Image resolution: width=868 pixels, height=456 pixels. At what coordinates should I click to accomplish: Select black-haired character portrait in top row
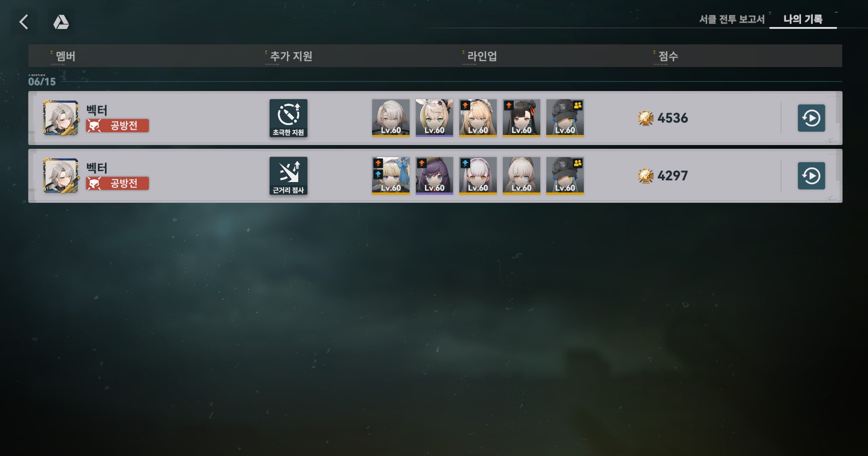coord(521,118)
